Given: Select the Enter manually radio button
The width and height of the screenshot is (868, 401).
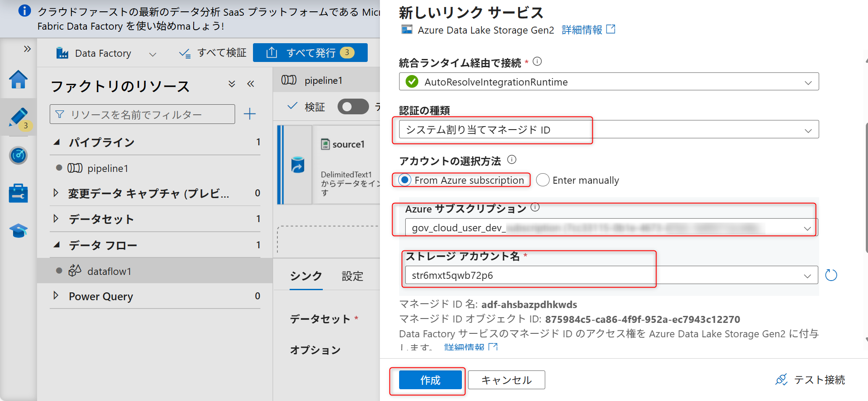Looking at the screenshot, I should [543, 180].
